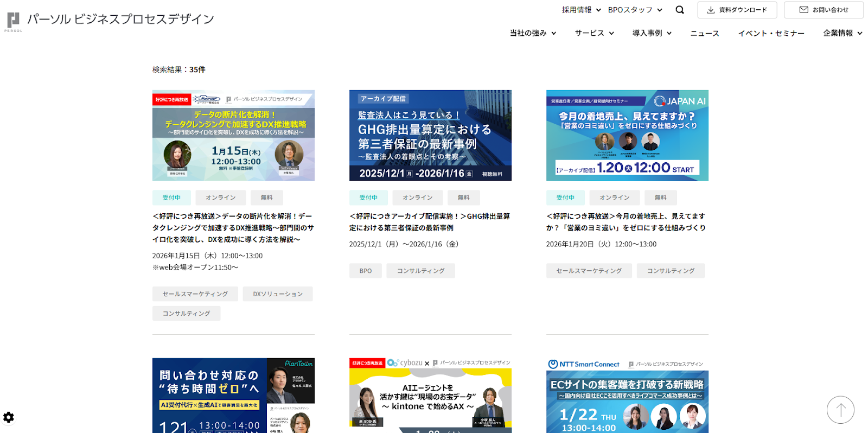Select コンサルティング tag on 着地売上 card
This screenshot has width=868, height=433.
pyautogui.click(x=671, y=271)
